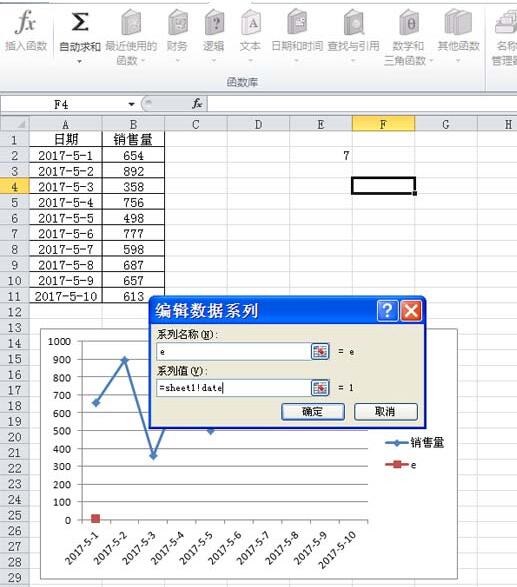Click cell containing 613
517x587 pixels.
click(133, 296)
